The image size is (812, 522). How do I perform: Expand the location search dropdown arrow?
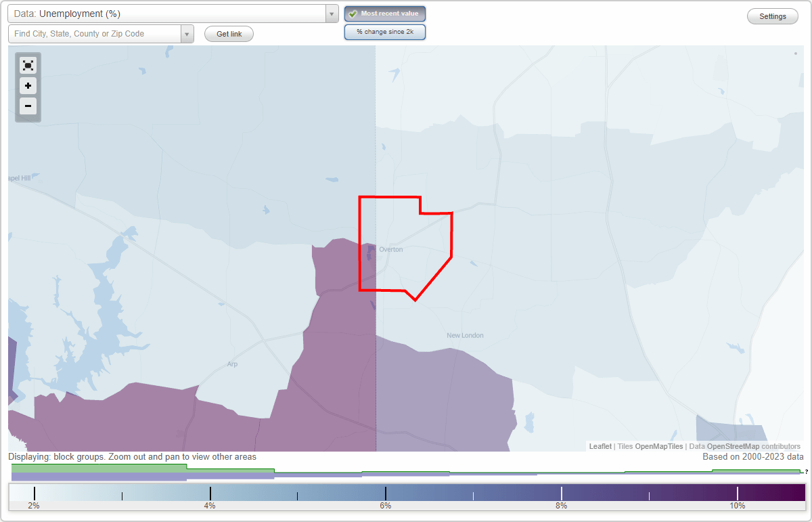click(x=187, y=33)
